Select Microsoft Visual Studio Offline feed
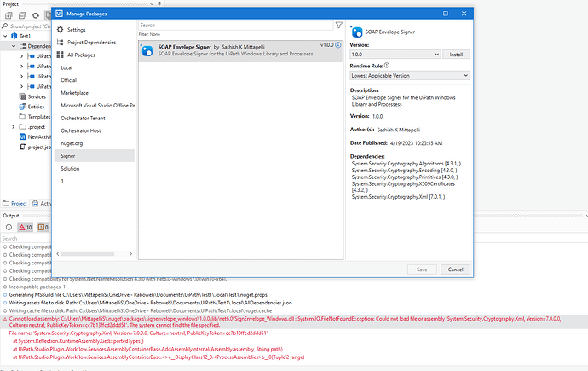 point(97,106)
